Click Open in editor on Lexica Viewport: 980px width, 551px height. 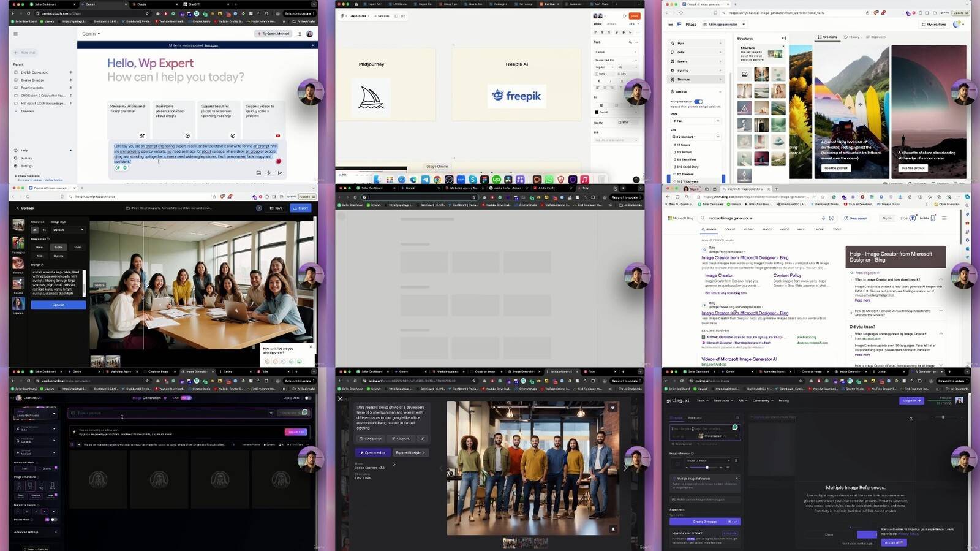coord(373,452)
